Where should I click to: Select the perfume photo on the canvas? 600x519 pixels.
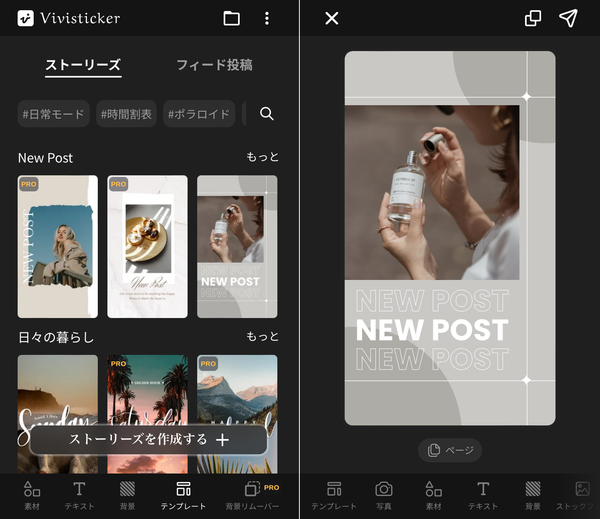pyautogui.click(x=432, y=193)
